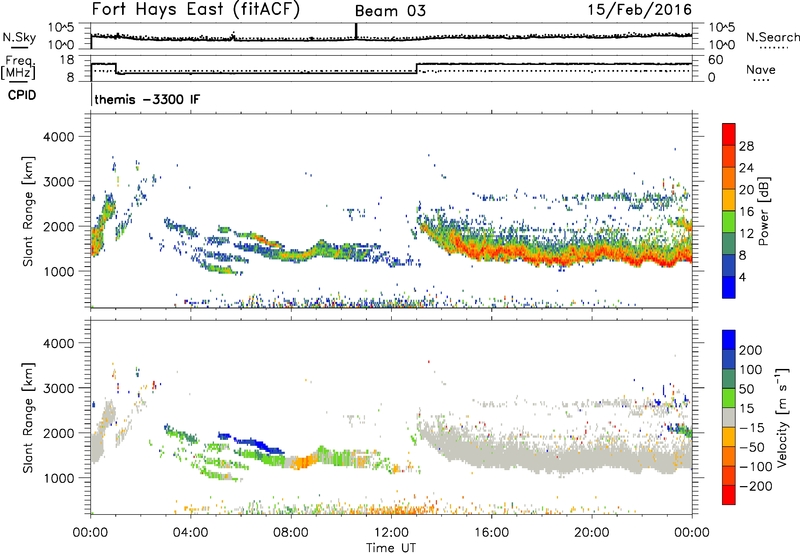Select the light green Velocity colorbar segment between 15 and 50

(729, 398)
